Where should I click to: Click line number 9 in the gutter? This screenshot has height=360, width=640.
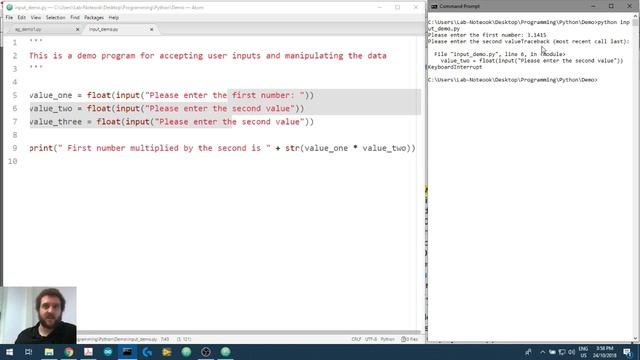tap(15, 148)
